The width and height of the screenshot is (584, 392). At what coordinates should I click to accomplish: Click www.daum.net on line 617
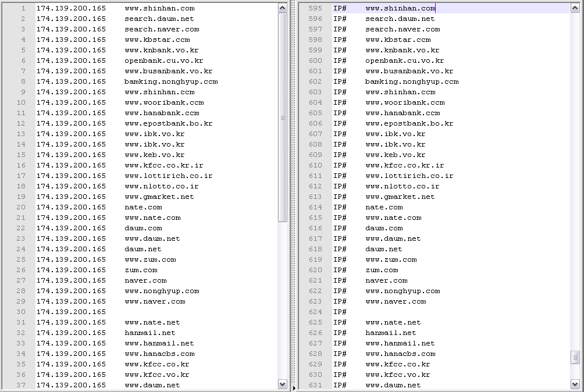(x=393, y=238)
